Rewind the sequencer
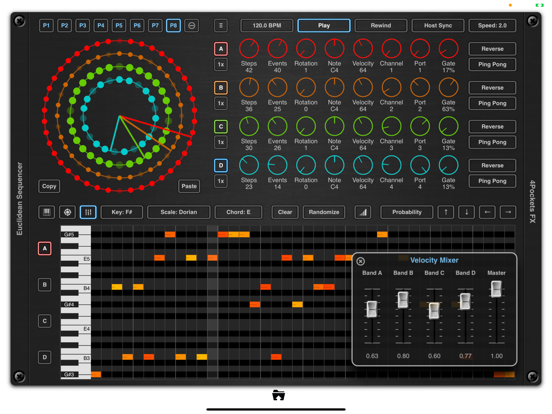Viewport: 552px width, 414px height. 381,25
